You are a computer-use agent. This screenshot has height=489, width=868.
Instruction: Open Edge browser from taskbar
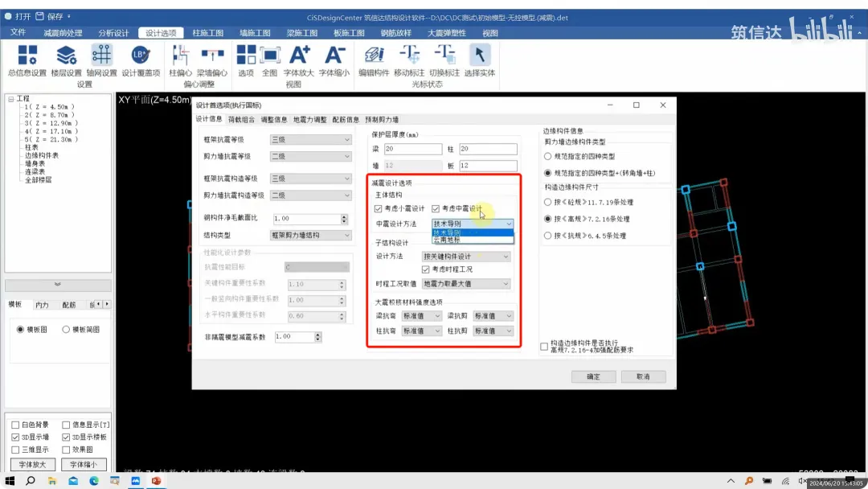[x=94, y=481]
